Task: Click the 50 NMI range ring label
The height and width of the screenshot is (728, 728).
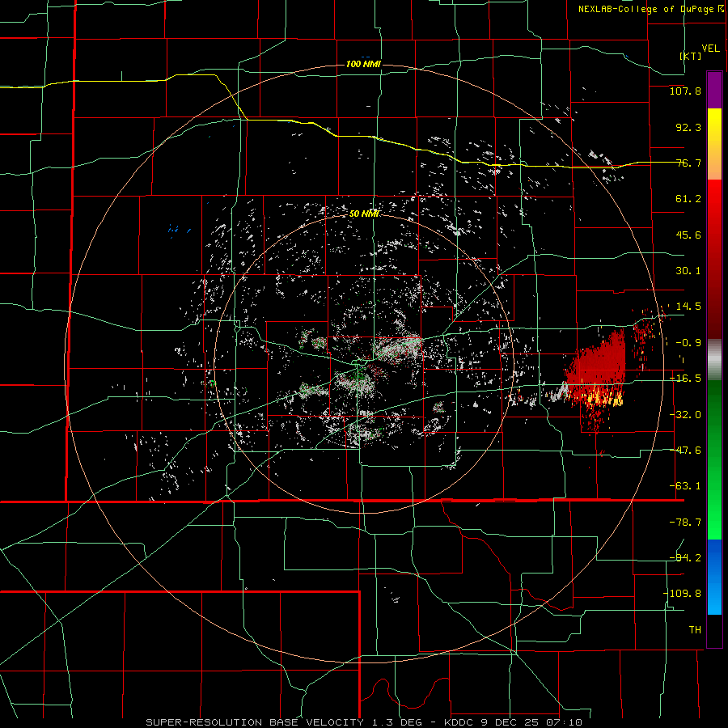Action: pyautogui.click(x=365, y=214)
